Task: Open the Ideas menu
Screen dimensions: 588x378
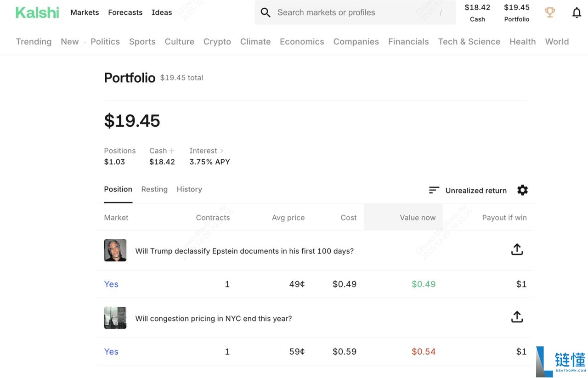Action: (162, 12)
